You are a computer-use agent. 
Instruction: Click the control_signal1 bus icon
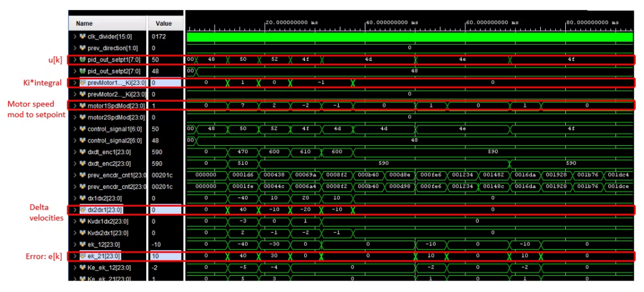(82, 129)
